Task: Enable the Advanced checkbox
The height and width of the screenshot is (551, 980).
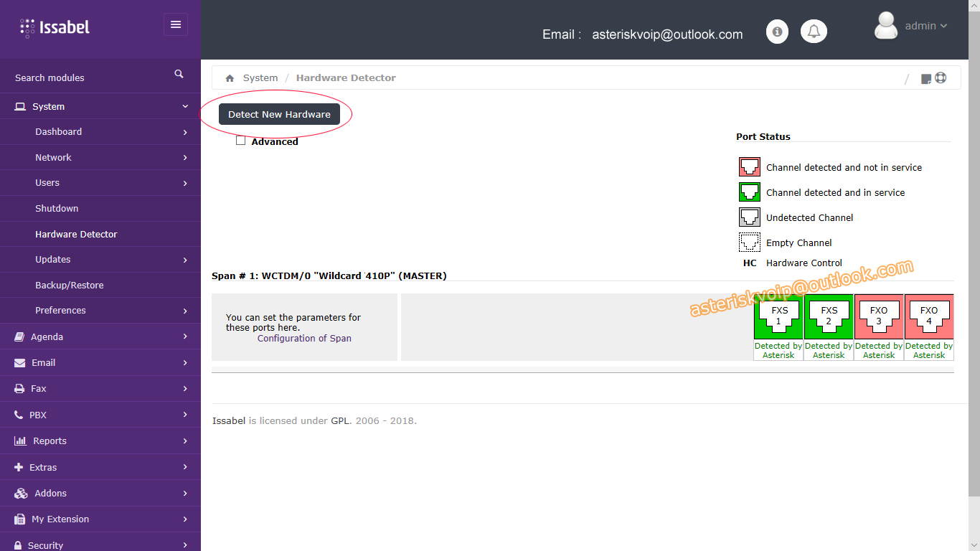Action: click(x=241, y=141)
